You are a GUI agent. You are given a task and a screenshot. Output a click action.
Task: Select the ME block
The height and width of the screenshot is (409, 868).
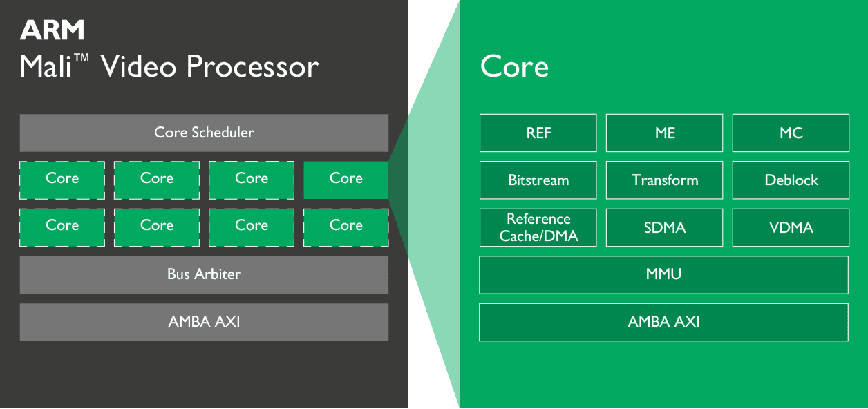point(665,133)
